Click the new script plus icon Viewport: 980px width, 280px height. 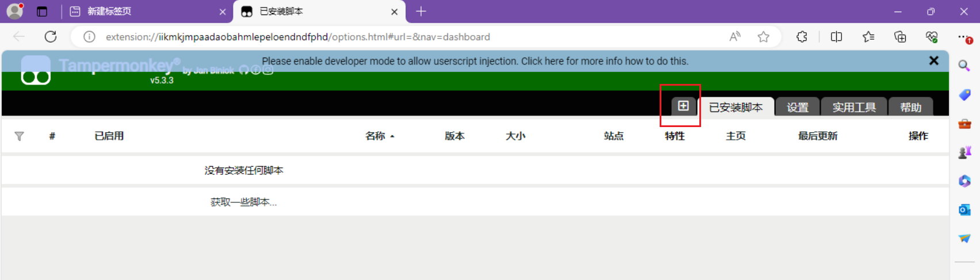pos(683,106)
